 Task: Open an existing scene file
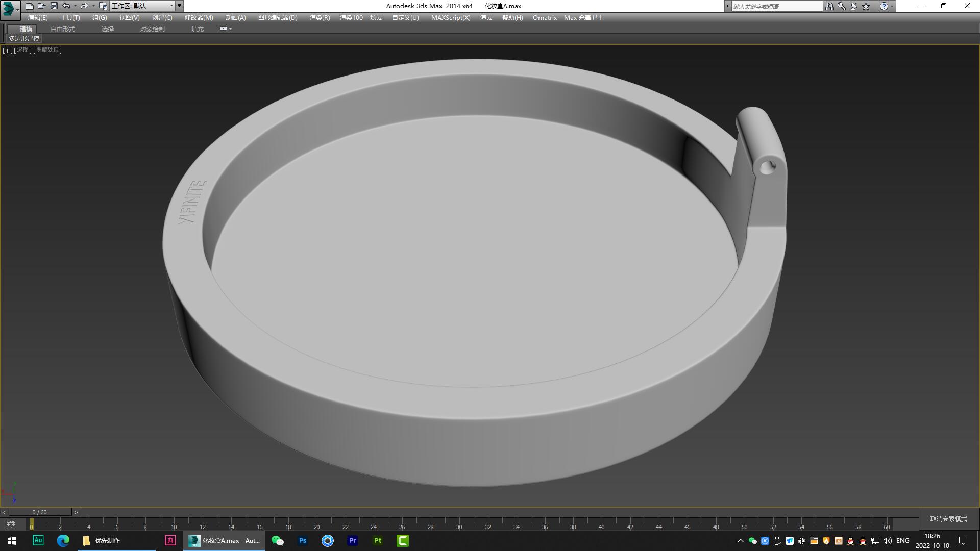(x=41, y=6)
